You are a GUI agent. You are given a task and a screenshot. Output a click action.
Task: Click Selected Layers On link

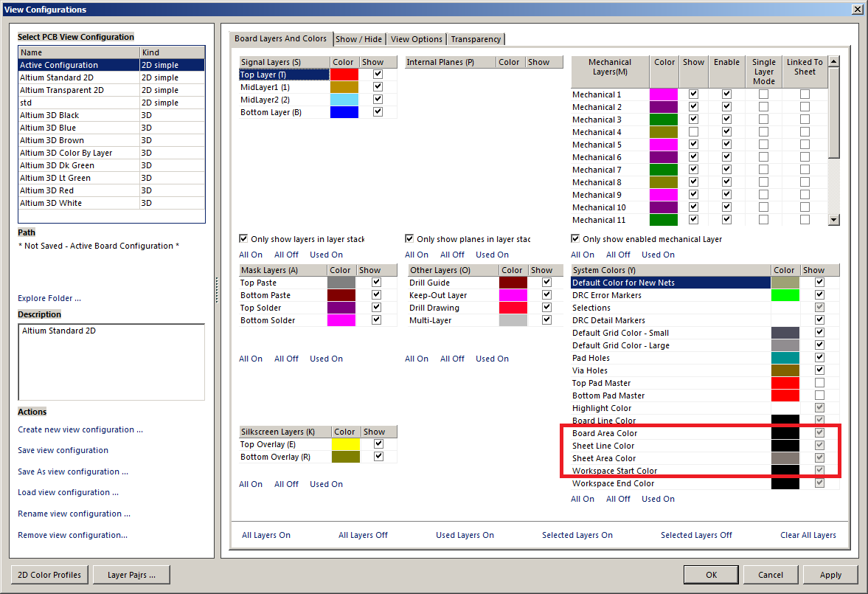pos(577,535)
